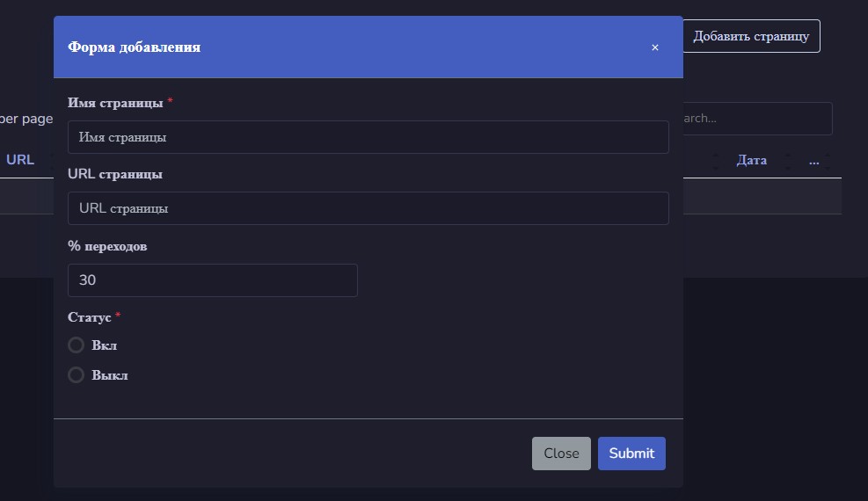Click into the Имя страницы text field
Viewport: 868px width, 501px height.
368,137
